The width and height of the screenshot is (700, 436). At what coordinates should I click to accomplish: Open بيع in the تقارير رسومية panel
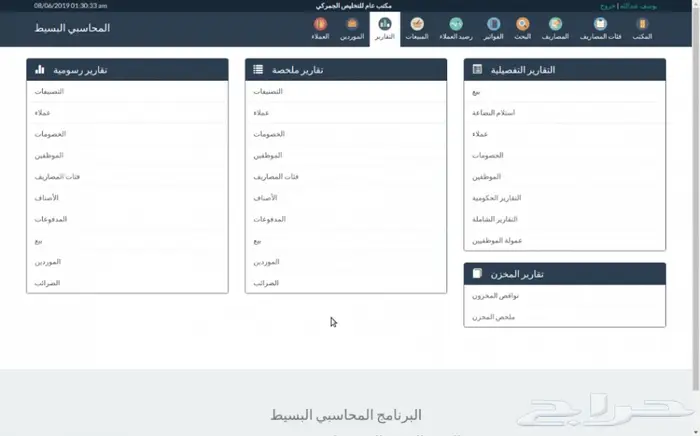38,241
